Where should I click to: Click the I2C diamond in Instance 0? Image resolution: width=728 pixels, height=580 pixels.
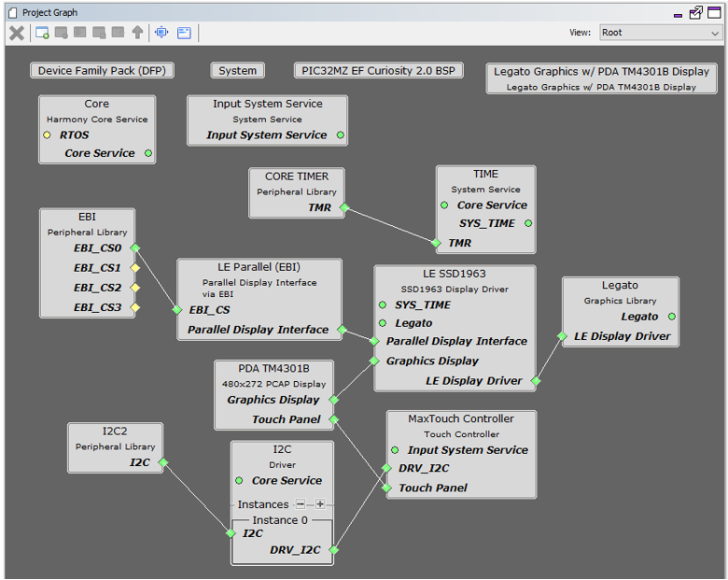(x=231, y=533)
